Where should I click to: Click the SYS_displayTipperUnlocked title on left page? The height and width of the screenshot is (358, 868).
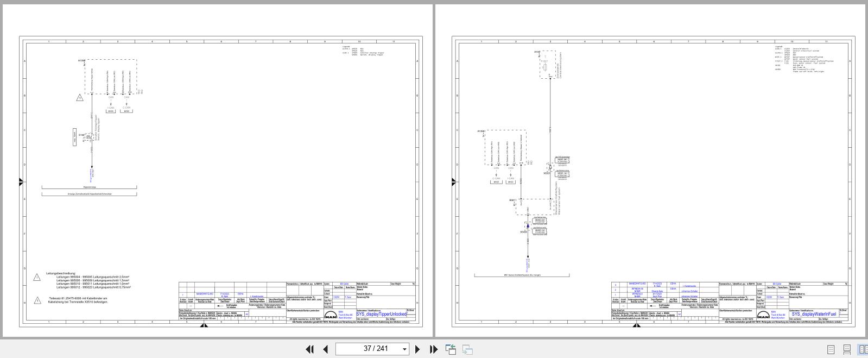(381, 314)
